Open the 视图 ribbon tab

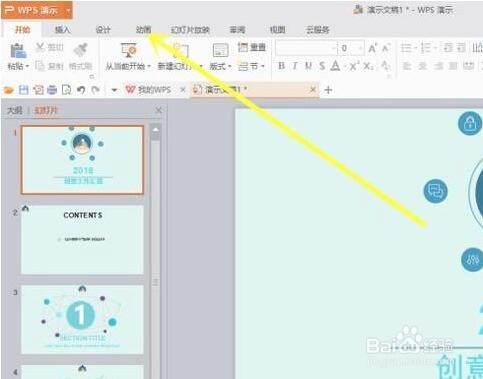point(277,30)
